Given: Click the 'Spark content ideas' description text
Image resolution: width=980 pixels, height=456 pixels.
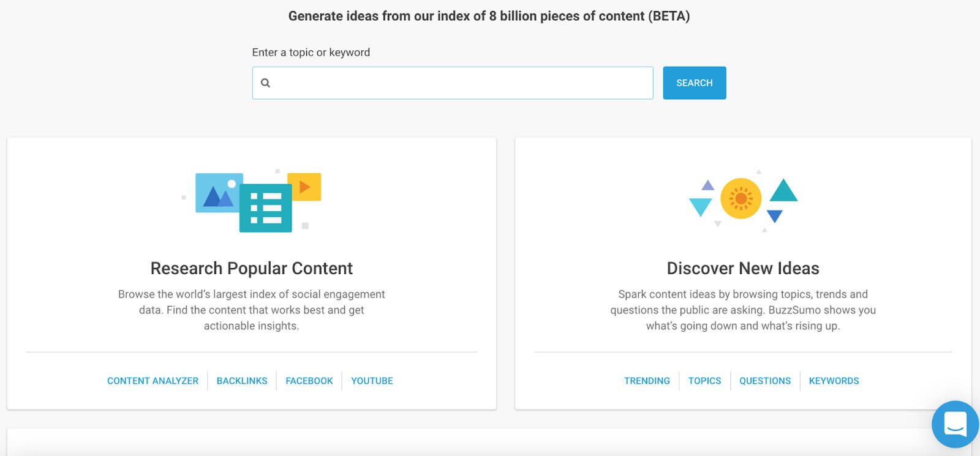Looking at the screenshot, I should [x=743, y=310].
